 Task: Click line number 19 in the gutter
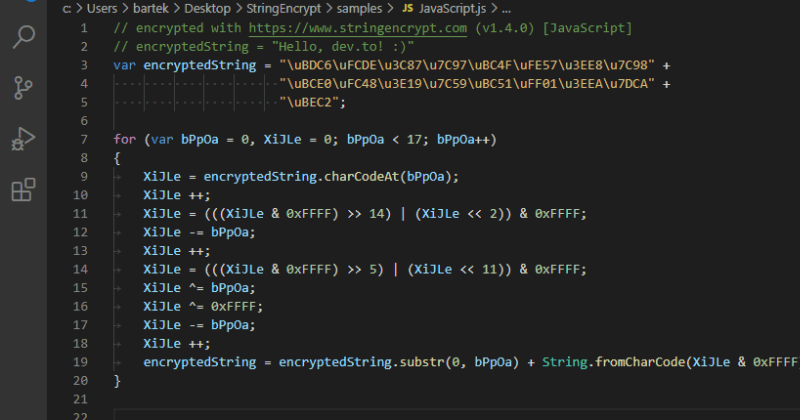(82, 361)
